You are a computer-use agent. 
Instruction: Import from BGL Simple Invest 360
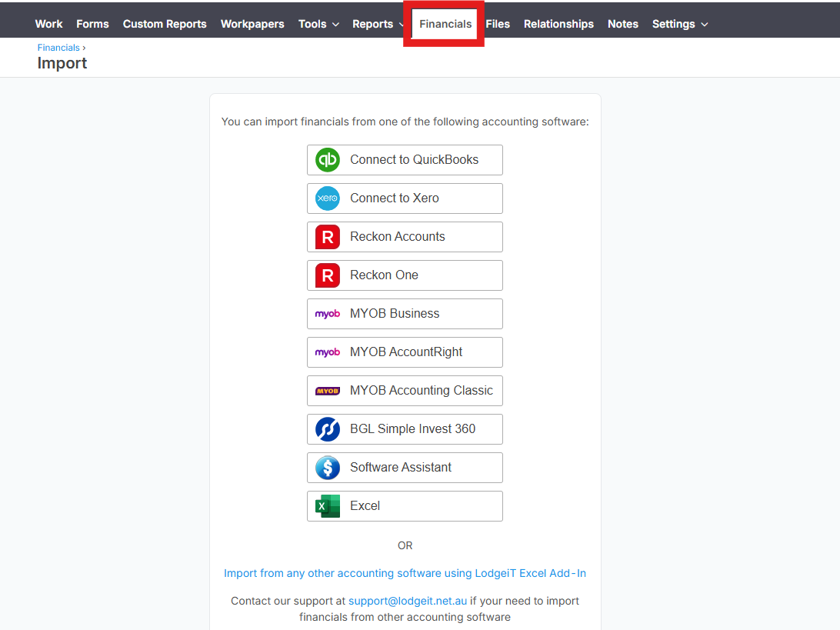coord(405,429)
